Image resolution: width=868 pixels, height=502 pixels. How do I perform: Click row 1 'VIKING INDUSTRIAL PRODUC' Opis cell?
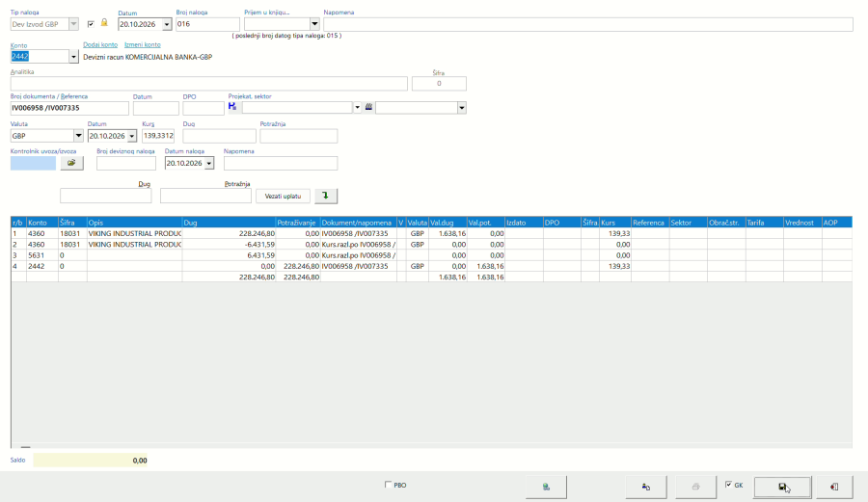click(x=134, y=233)
